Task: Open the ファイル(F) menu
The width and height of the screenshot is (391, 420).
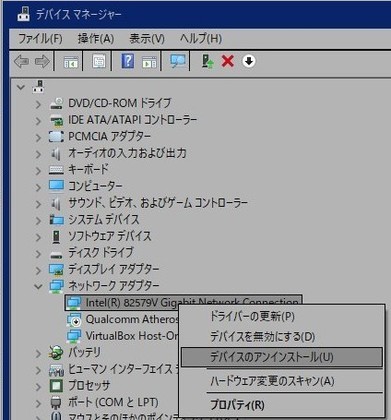Action: click(40, 39)
